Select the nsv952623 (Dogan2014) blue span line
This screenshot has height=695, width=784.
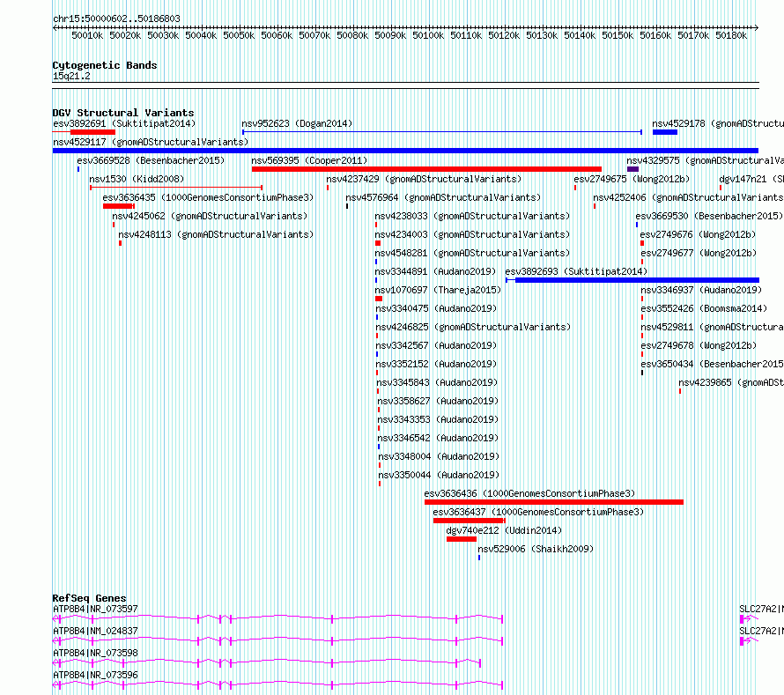pos(442,132)
